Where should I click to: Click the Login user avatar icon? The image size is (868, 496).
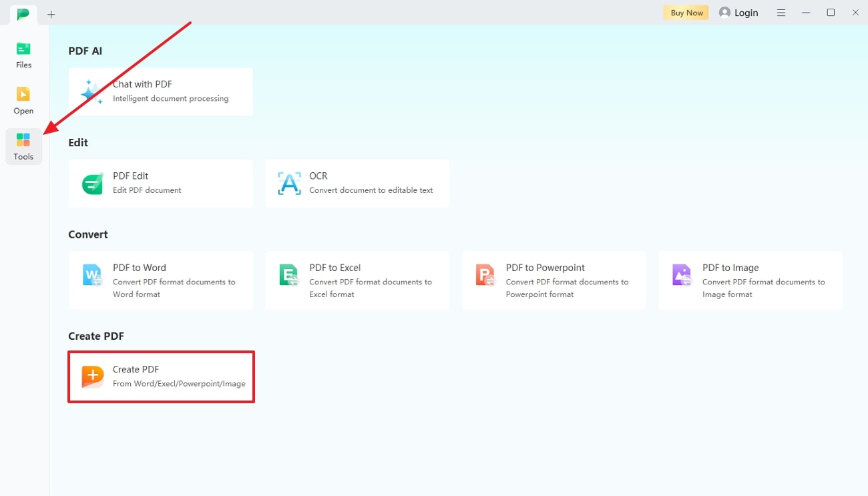(x=724, y=13)
